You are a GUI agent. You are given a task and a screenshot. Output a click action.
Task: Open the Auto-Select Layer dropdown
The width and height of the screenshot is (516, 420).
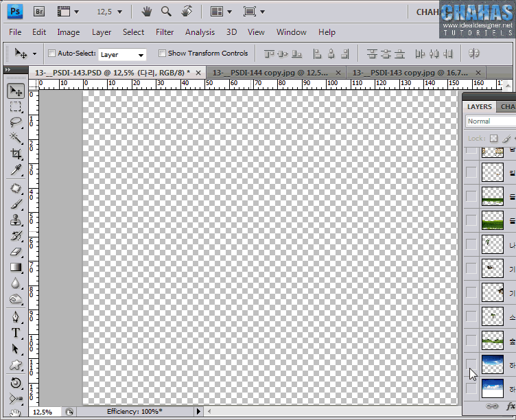click(122, 55)
